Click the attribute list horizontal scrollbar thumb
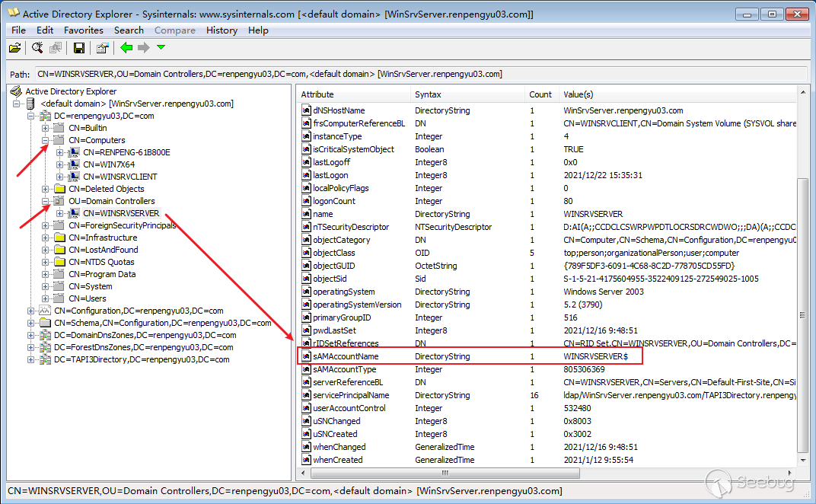 tap(445, 473)
